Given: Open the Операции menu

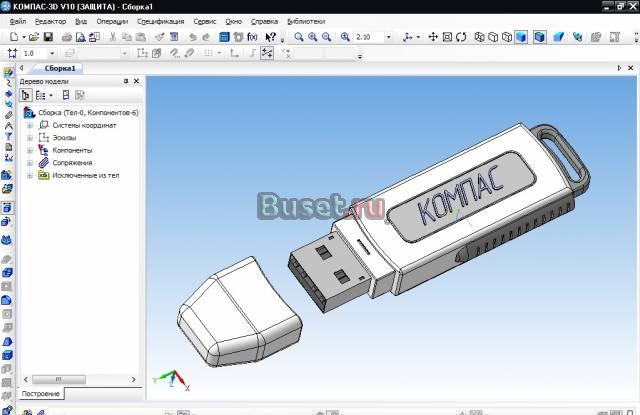Looking at the screenshot, I should (x=112, y=21).
